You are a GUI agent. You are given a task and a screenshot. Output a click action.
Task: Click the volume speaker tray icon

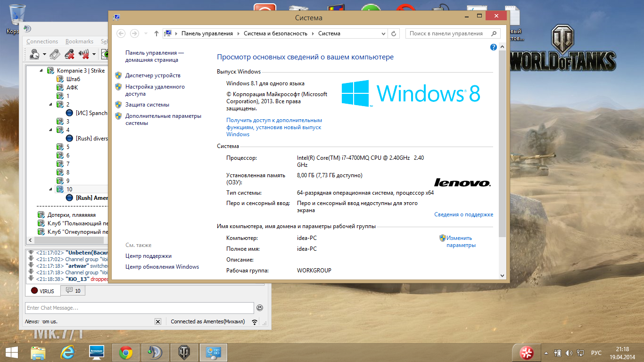click(569, 353)
